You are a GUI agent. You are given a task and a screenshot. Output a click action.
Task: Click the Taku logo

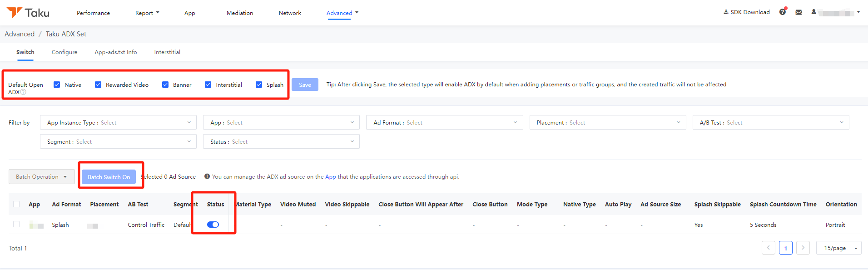coord(28,13)
